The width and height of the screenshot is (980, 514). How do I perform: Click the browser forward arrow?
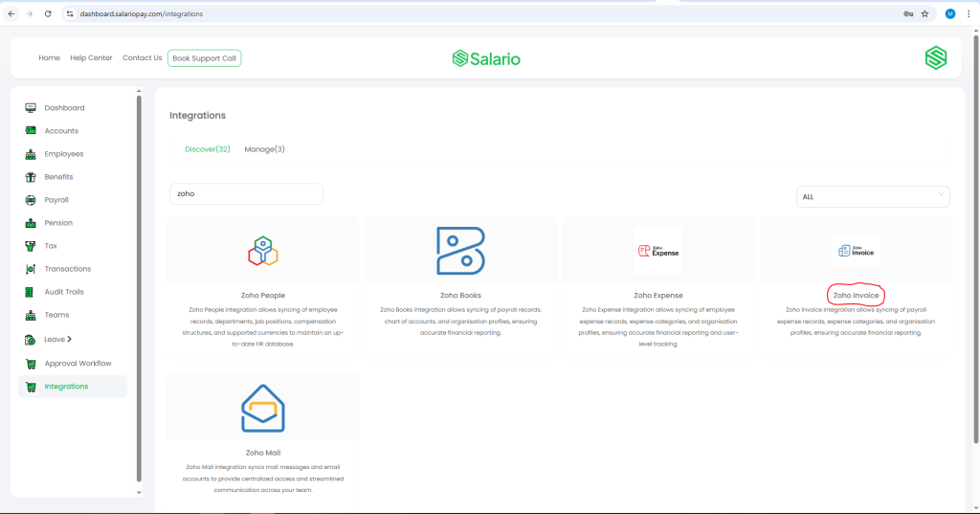tap(30, 13)
